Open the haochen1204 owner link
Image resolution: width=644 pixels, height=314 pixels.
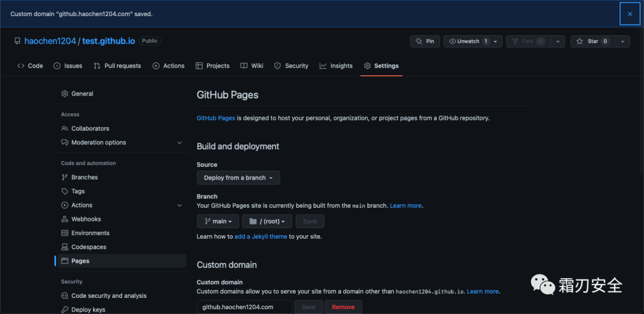pyautogui.click(x=50, y=41)
